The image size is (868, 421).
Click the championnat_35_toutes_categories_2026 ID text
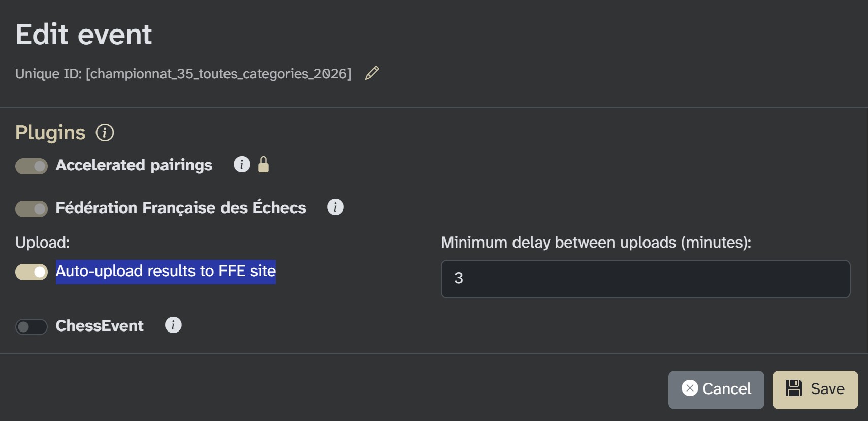(x=218, y=73)
